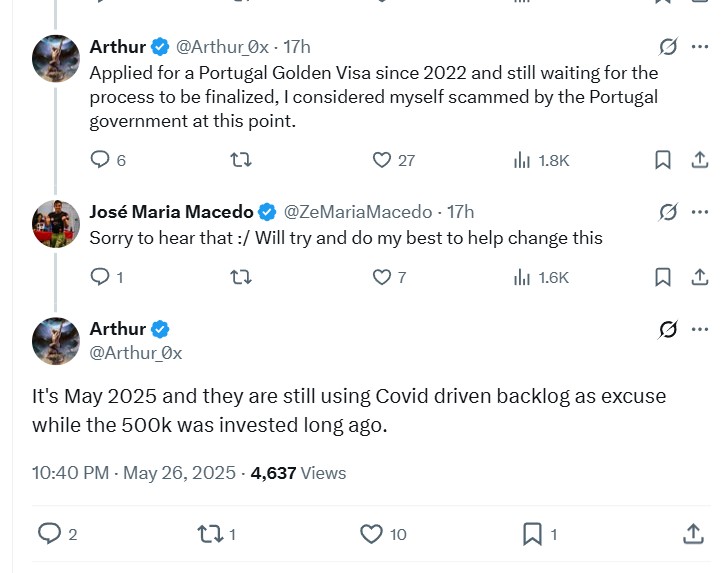
Task: Open the @ZeMariaMacedo profile handle link
Action: [x=359, y=212]
